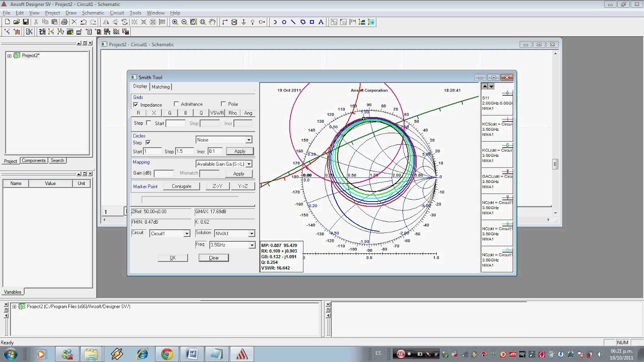This screenshot has height=362, width=644.
Task: Click the Redo arrow icon
Action: pyautogui.click(x=93, y=22)
